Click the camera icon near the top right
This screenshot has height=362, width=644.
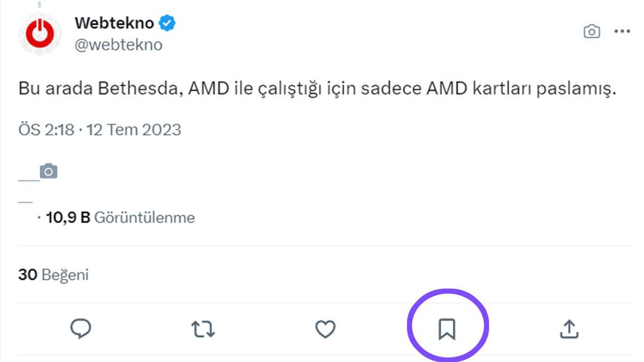[591, 32]
